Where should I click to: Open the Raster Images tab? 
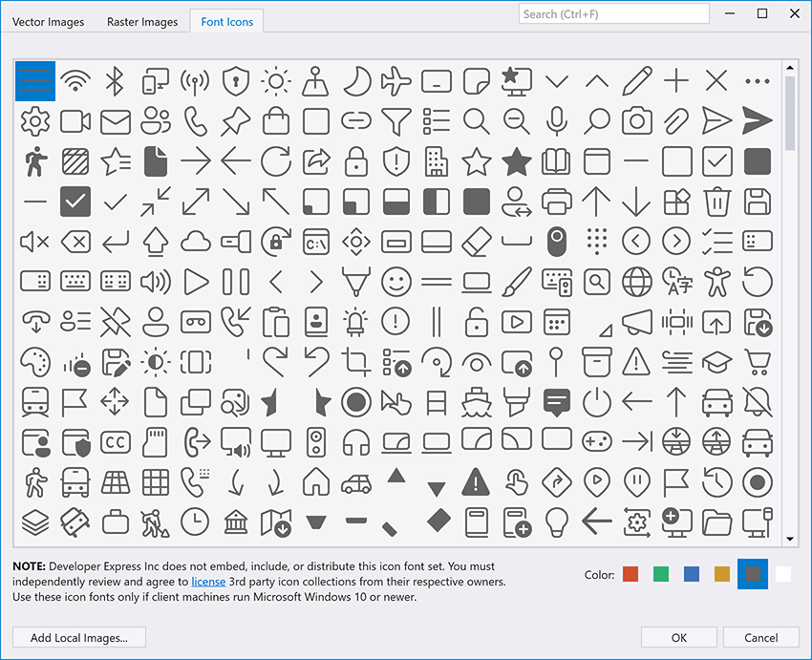click(142, 21)
